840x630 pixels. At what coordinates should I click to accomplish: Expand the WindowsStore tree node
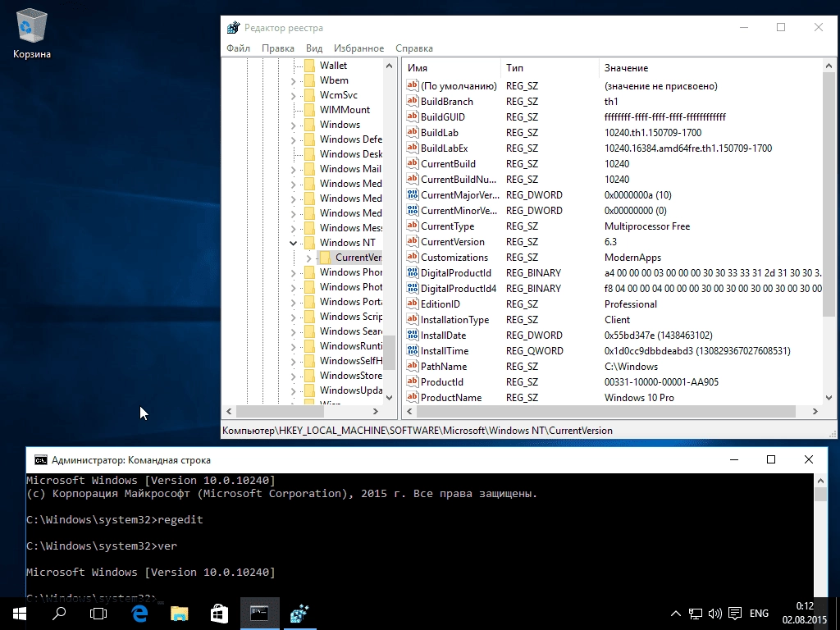(293, 376)
